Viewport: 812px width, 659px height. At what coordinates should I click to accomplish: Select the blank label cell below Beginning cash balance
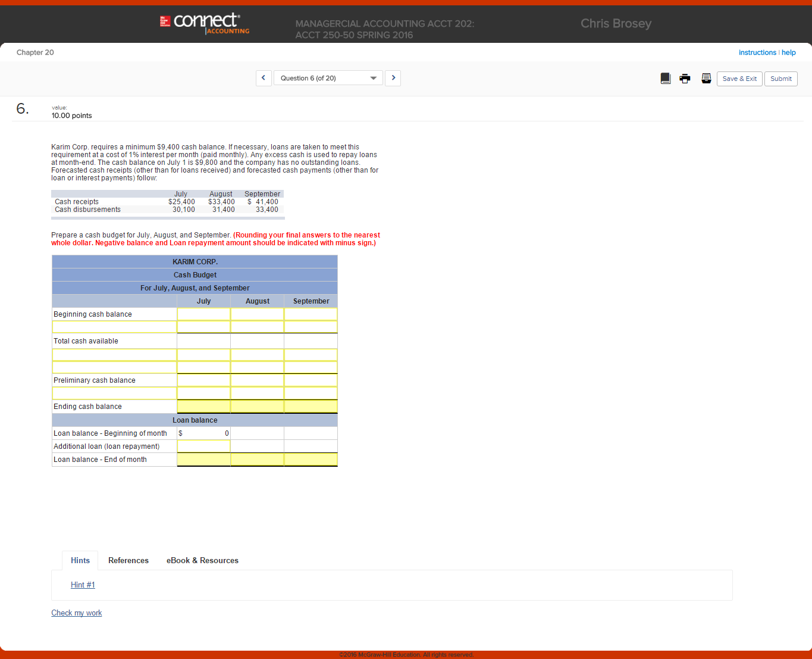(x=114, y=327)
